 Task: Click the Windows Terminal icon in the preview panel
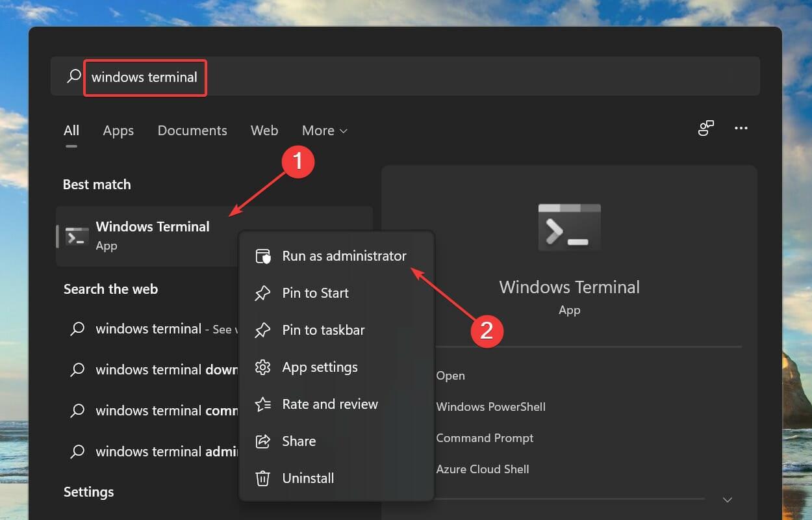(x=569, y=227)
